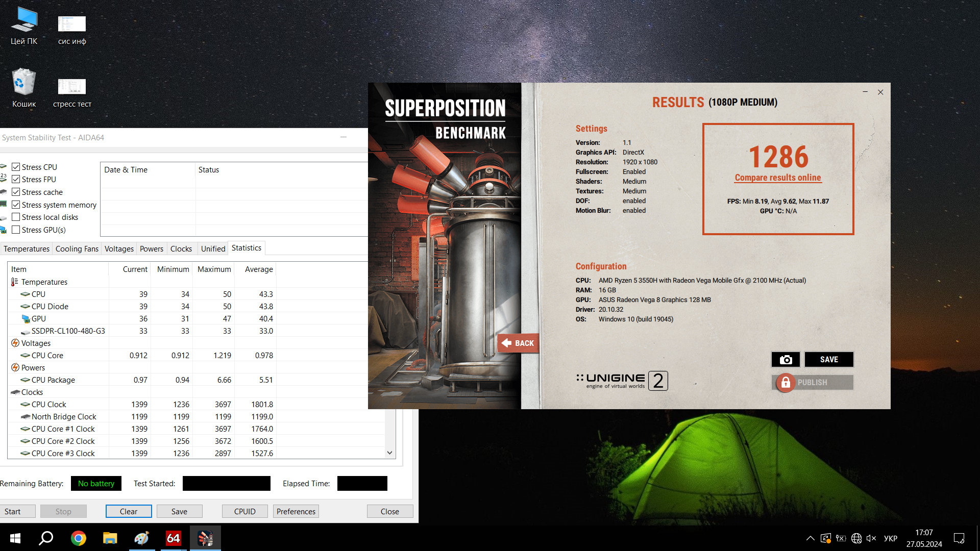The image size is (980, 551).
Task: Click Compare results online link
Action: click(x=777, y=178)
